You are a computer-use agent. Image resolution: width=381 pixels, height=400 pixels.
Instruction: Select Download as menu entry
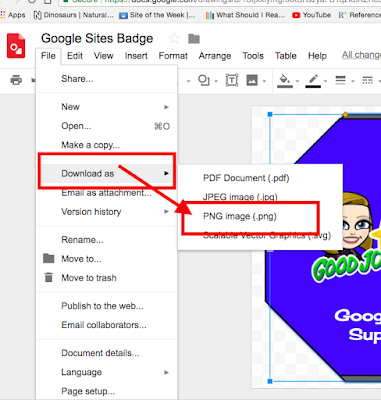click(106, 173)
